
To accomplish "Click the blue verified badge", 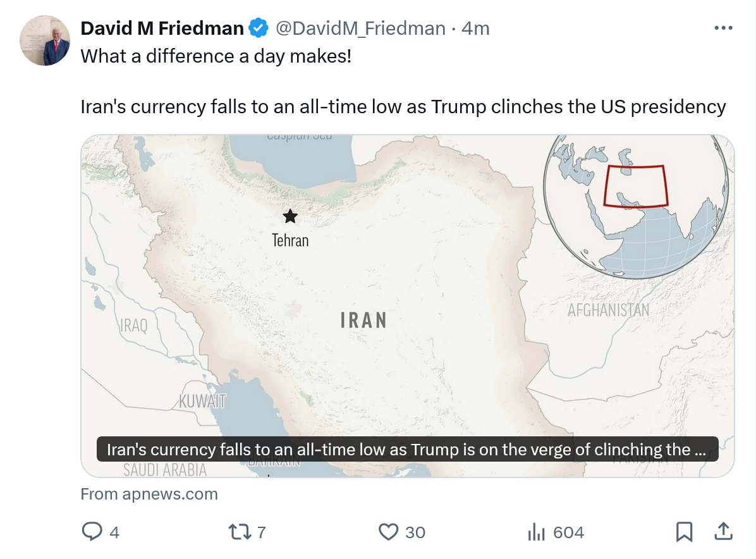I will click(x=258, y=28).
